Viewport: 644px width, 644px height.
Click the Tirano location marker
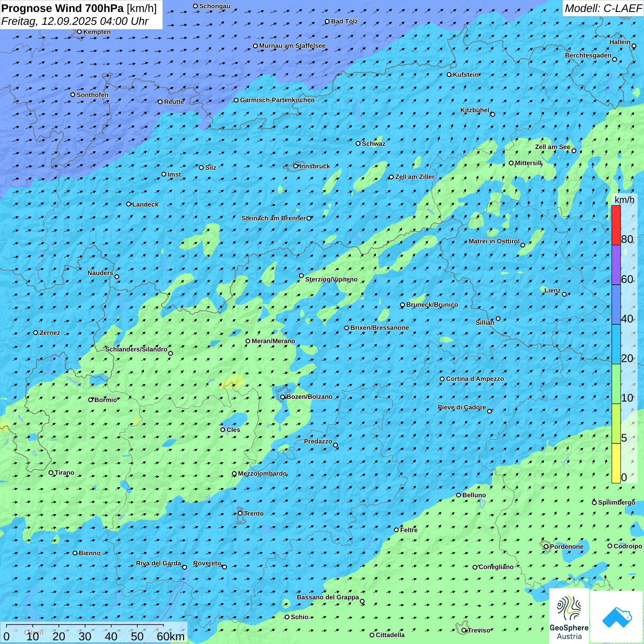51,472
